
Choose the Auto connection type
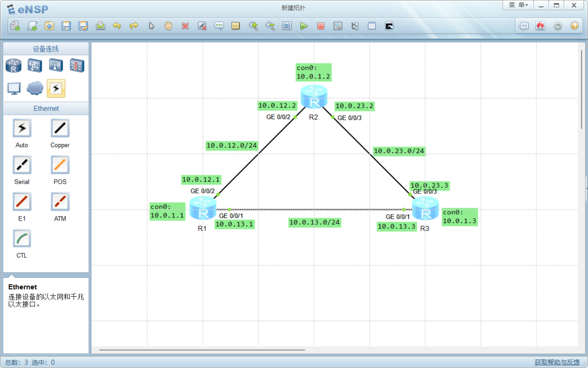(x=22, y=128)
